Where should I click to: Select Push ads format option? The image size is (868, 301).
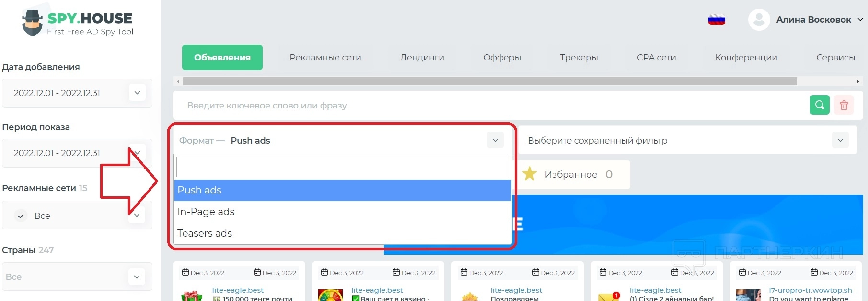pyautogui.click(x=342, y=190)
